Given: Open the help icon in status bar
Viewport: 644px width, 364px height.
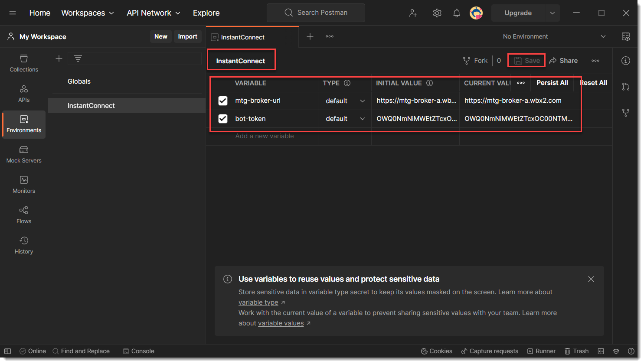Looking at the screenshot, I should (631, 351).
